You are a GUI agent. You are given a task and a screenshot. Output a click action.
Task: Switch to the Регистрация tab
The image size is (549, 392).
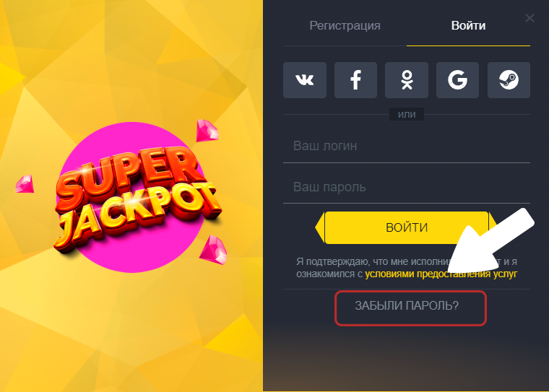(x=345, y=26)
